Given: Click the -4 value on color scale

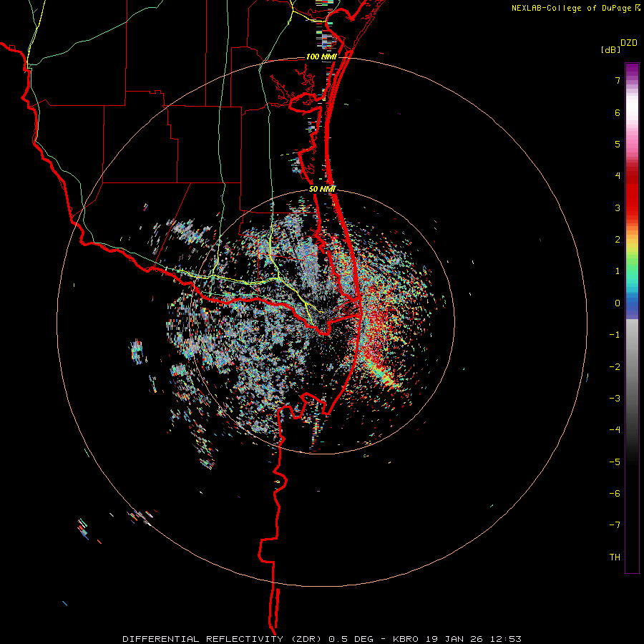Looking at the screenshot, I should tap(615, 430).
